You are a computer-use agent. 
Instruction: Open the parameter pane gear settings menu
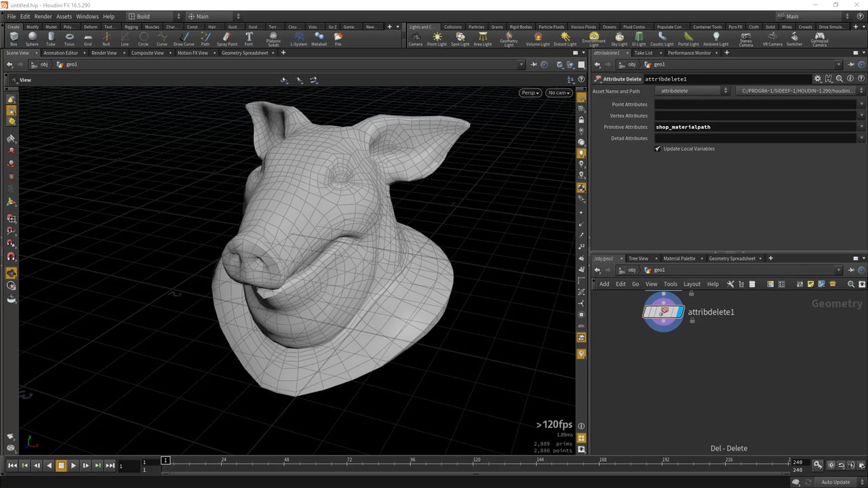[818, 79]
